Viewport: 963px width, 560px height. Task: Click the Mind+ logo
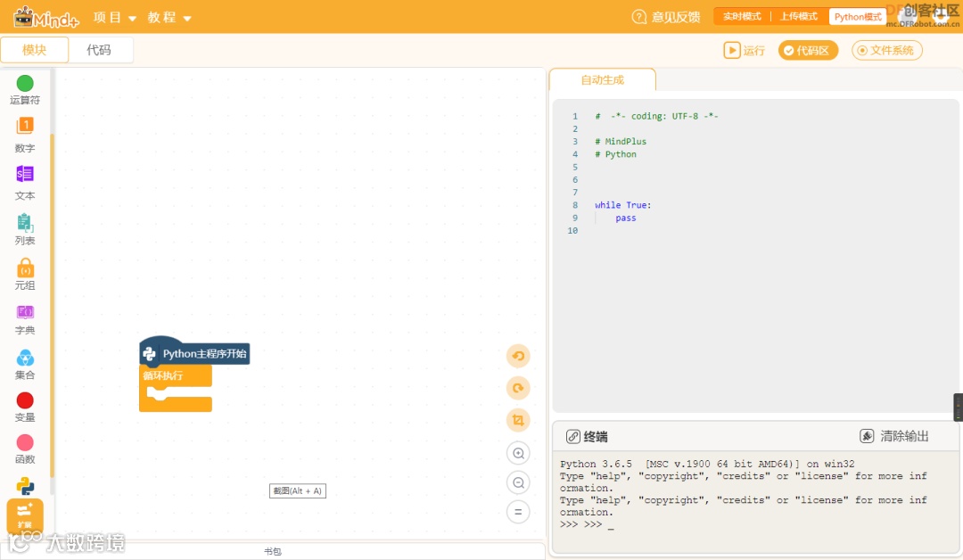[x=46, y=17]
